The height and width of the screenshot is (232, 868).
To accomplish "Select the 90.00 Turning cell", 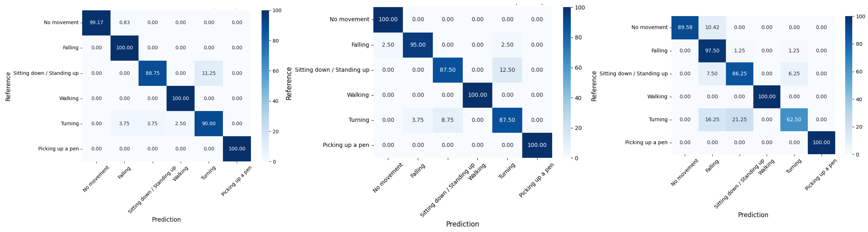I will pyautogui.click(x=208, y=124).
